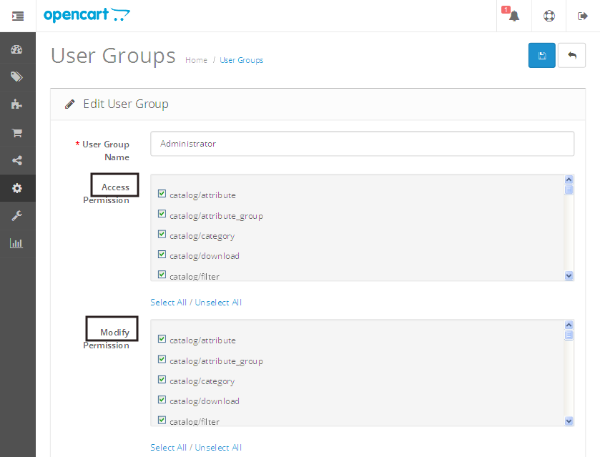
Task: Click the blue Save button
Action: pyautogui.click(x=541, y=55)
